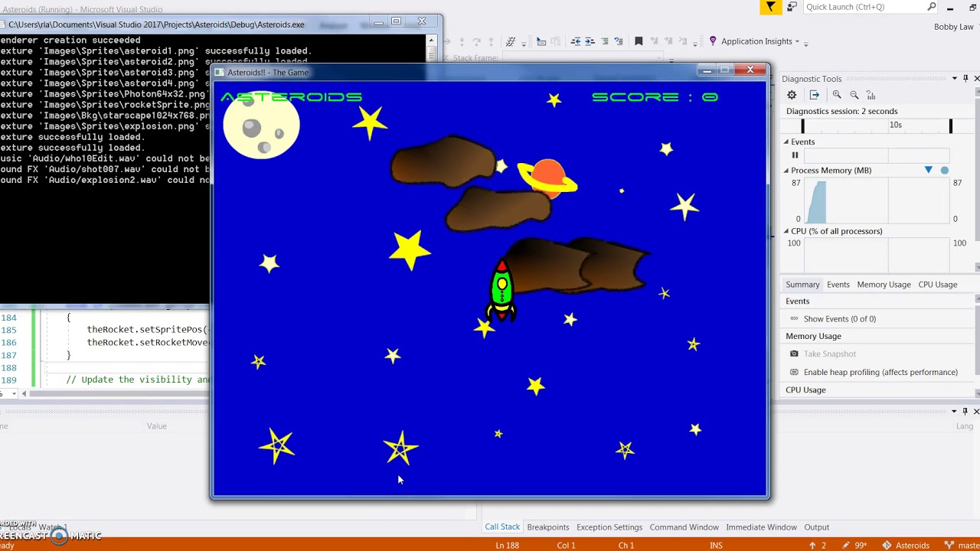
Task: Click the Value column header in Locals
Action: point(156,425)
